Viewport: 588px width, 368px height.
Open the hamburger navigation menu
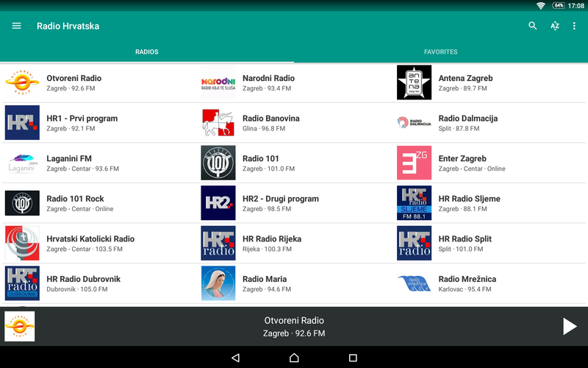[16, 26]
